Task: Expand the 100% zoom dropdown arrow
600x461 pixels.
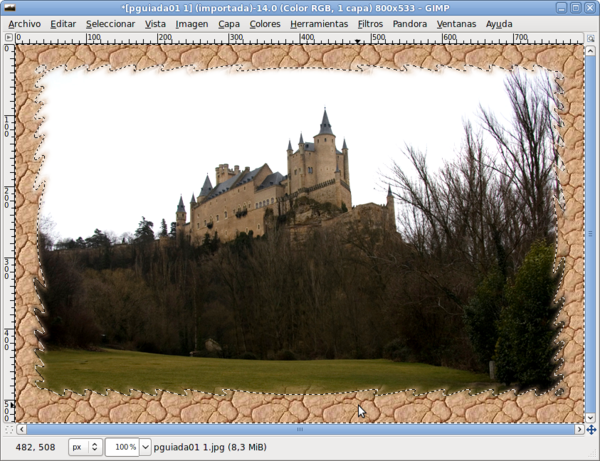Action: [146, 447]
